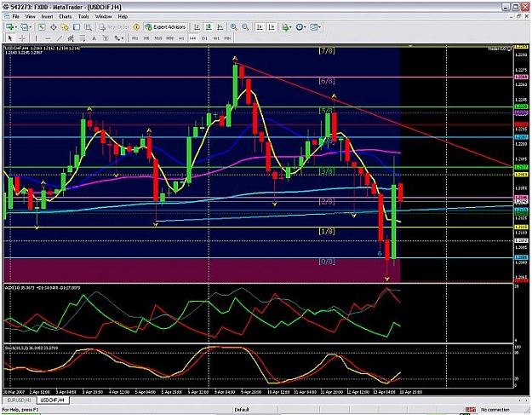The width and height of the screenshot is (532, 415).
Task: Restore the inner chart window
Action: (518, 16)
